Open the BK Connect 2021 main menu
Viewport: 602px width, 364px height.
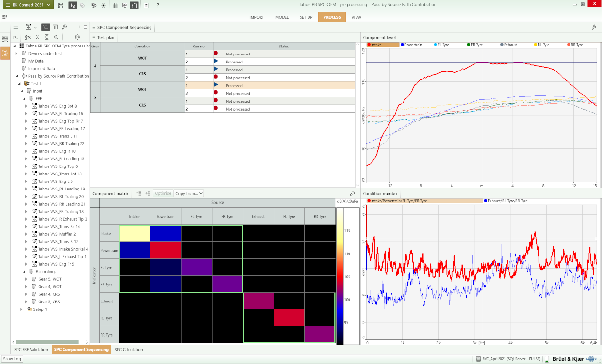(x=27, y=5)
